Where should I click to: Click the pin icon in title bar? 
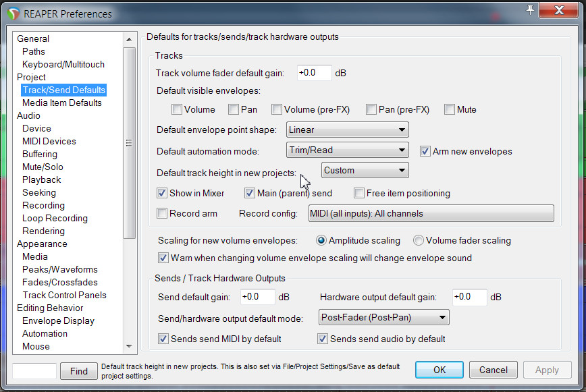tap(530, 10)
